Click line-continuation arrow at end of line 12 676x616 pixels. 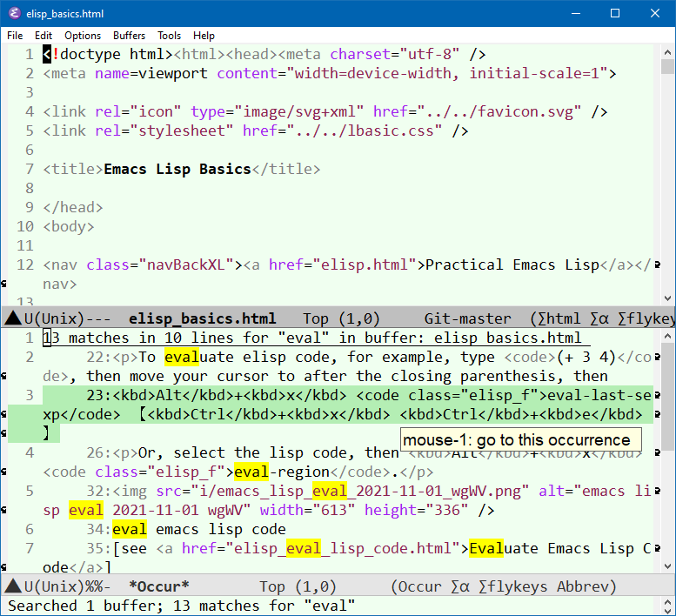coord(657,264)
